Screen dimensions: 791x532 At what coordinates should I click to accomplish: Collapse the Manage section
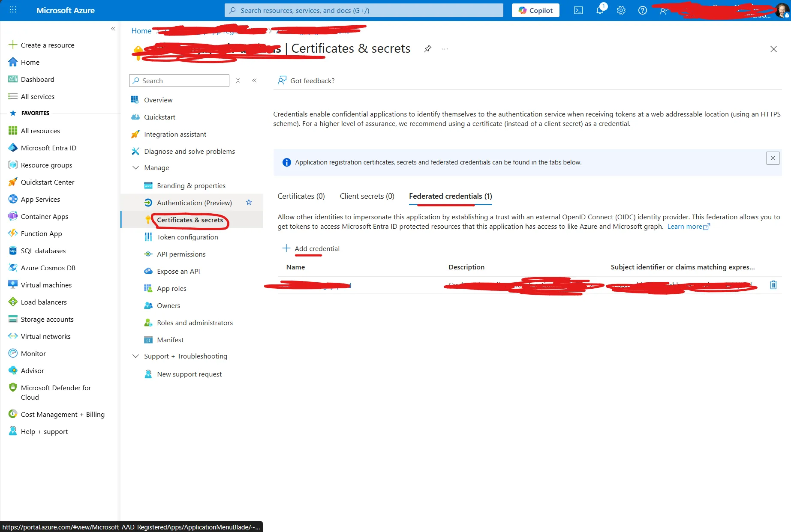click(135, 167)
